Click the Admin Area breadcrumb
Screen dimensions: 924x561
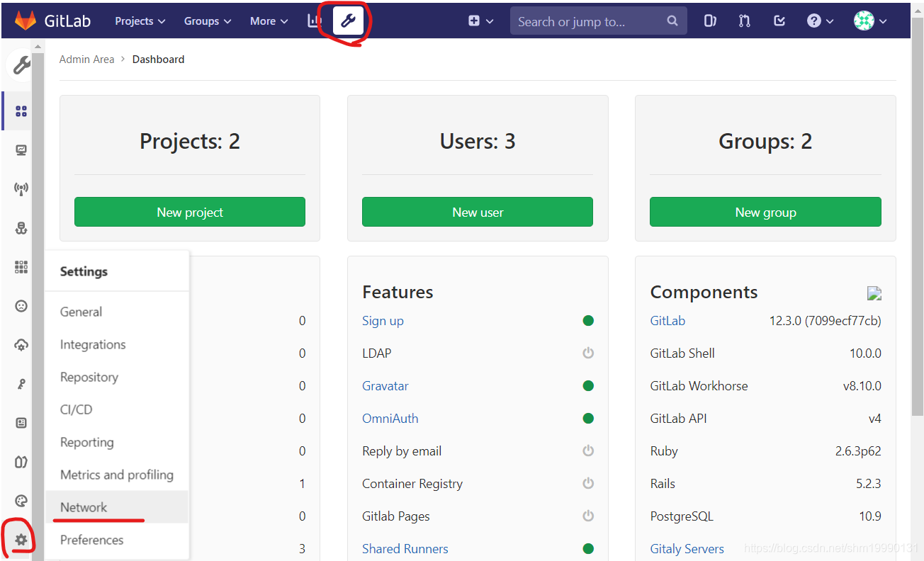[86, 59]
